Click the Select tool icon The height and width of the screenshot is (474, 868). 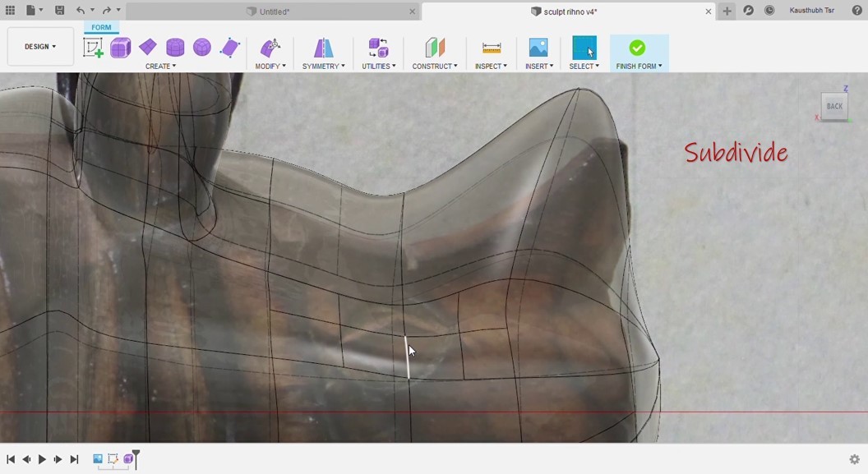click(x=584, y=48)
